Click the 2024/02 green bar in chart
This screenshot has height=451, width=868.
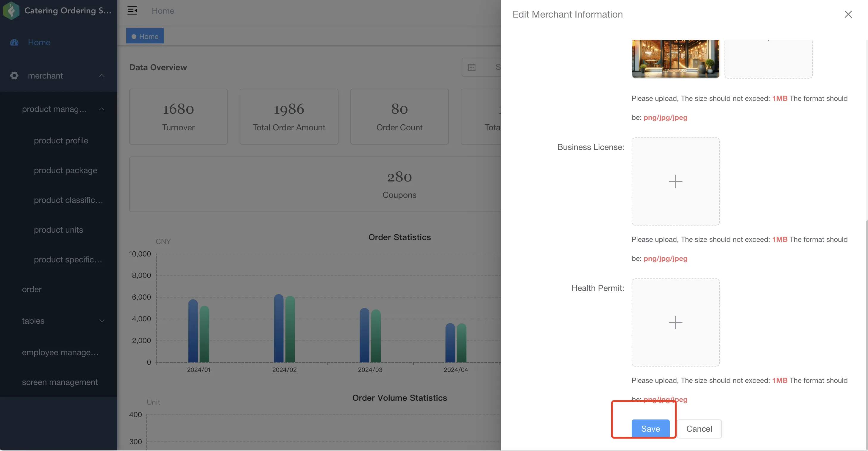click(x=290, y=329)
